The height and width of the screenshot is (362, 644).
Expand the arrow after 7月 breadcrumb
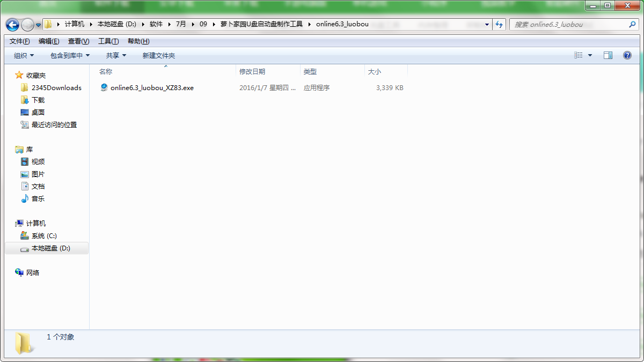pyautogui.click(x=193, y=24)
